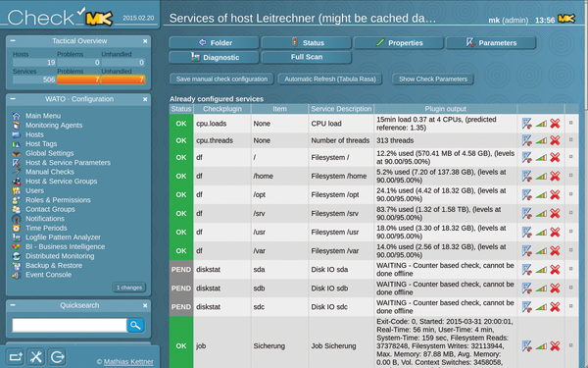Open Host Tags settings

(x=41, y=144)
